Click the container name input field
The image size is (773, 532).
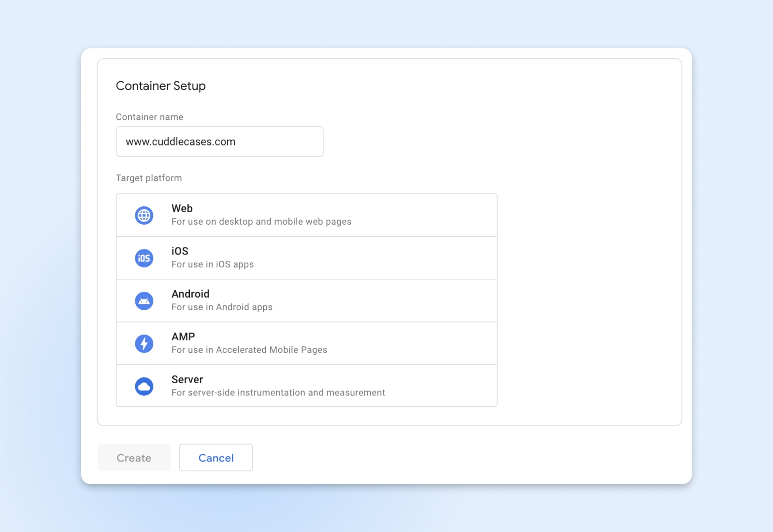click(x=219, y=141)
